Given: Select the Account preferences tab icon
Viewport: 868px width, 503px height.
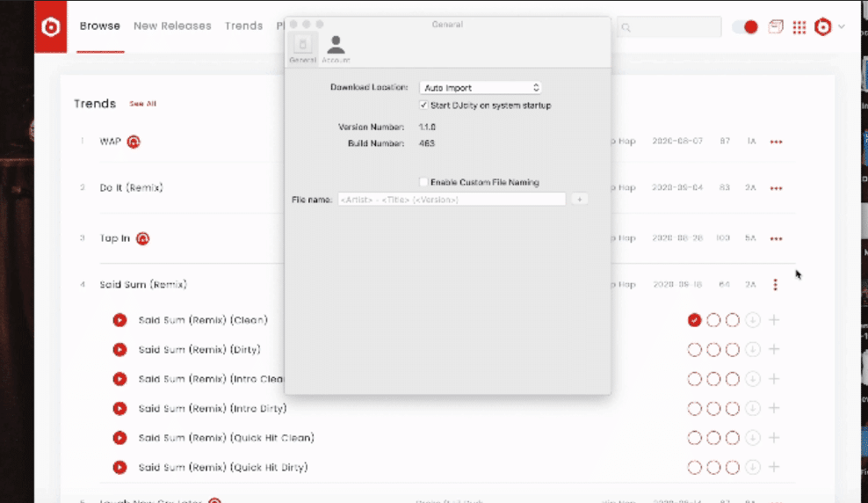Looking at the screenshot, I should 336,48.
